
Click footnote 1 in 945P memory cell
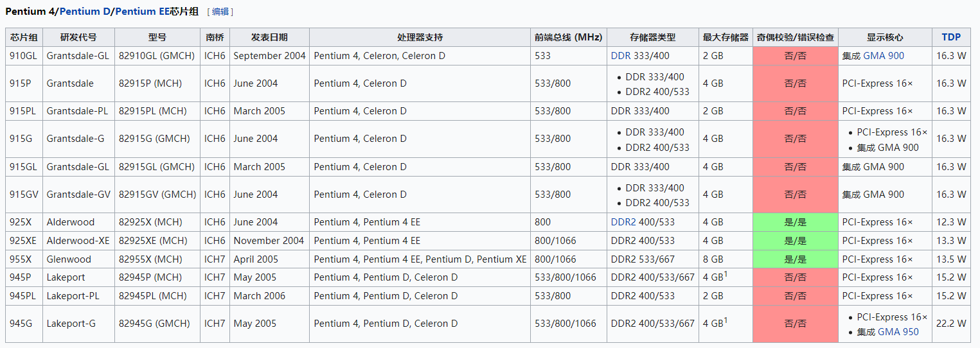point(726,275)
